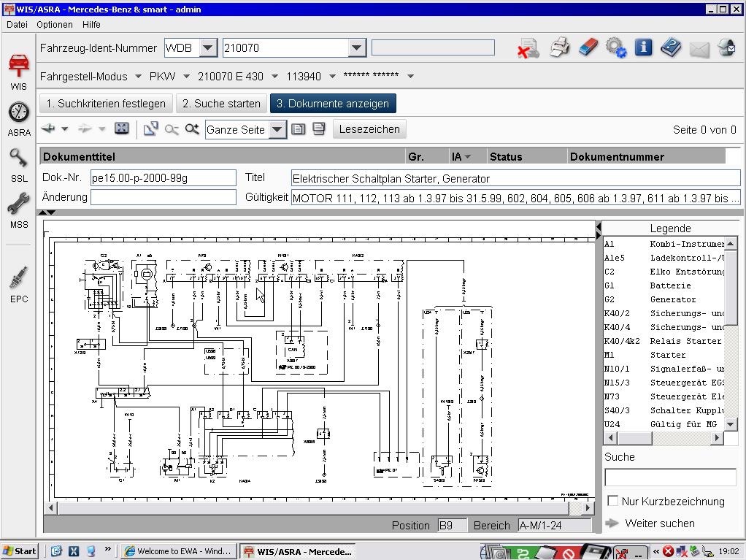
Task: Click the eraser icon to clear entries
Action: [x=588, y=47]
